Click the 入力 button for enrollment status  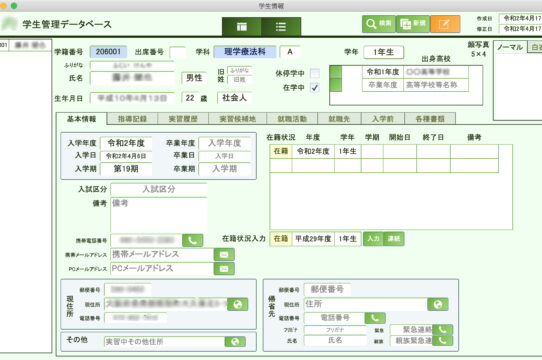[373, 239]
